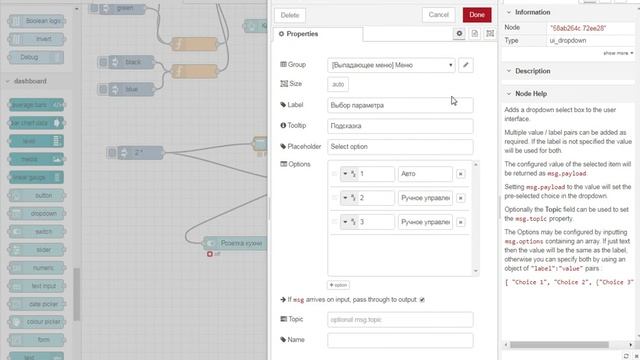Toggle pass through msg to output checkbox

[x=422, y=300]
